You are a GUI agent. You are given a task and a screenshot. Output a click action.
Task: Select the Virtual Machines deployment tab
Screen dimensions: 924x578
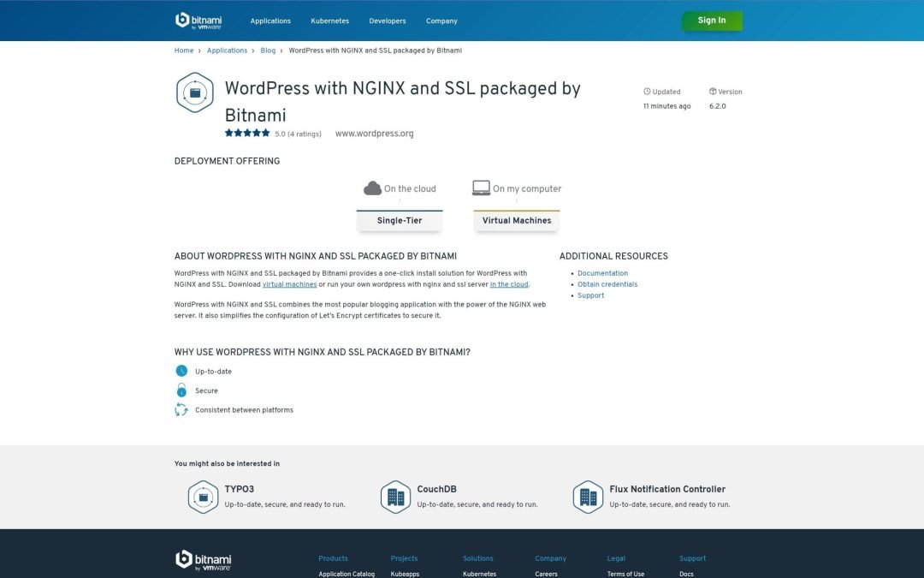pyautogui.click(x=517, y=221)
